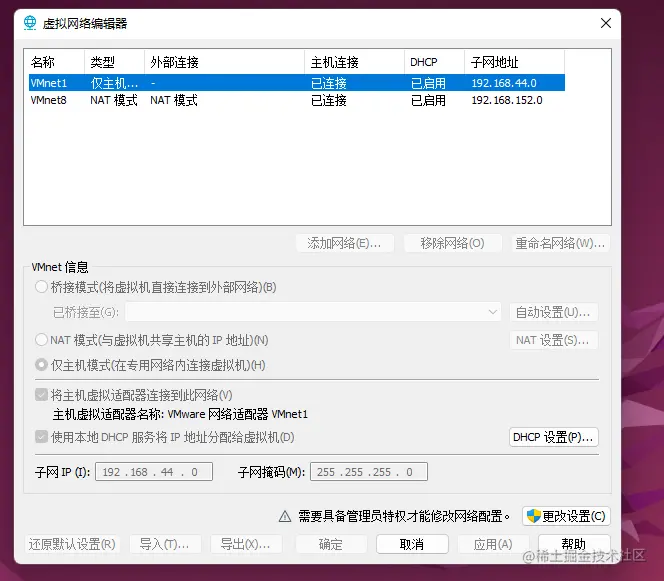Click the 自动设置(U)... button
Image resolution: width=664 pixels, height=581 pixels.
(553, 312)
